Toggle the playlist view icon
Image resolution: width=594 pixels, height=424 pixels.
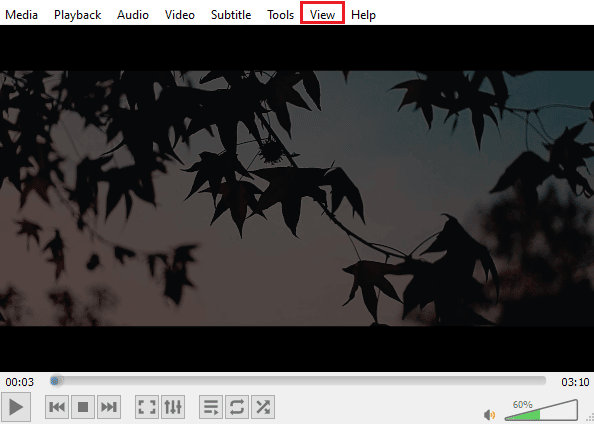coord(211,407)
